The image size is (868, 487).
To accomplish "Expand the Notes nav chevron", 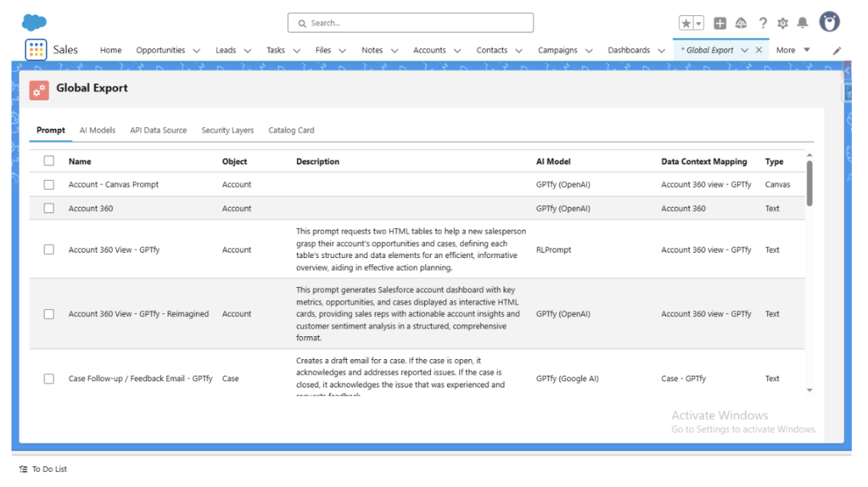I will tap(395, 51).
